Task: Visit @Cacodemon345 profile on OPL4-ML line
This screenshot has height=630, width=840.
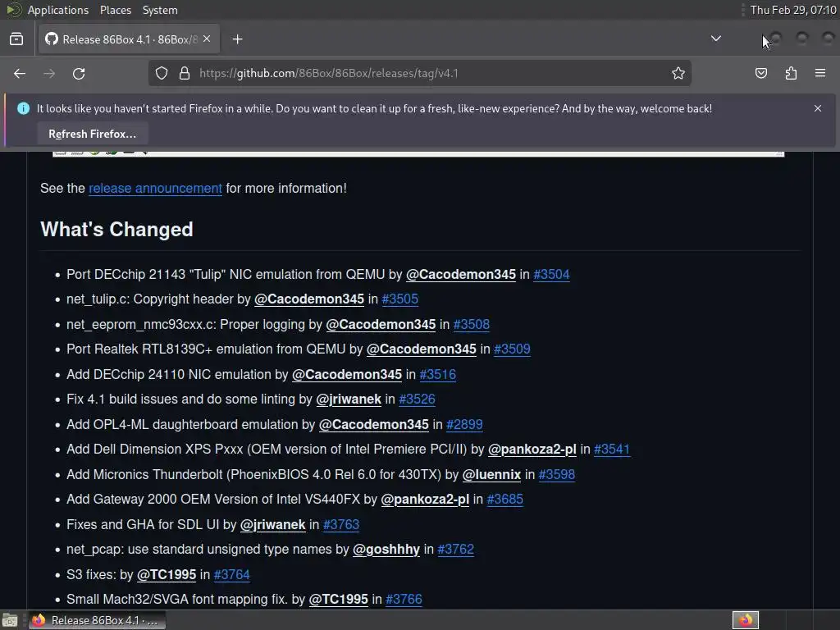Action: click(x=374, y=424)
